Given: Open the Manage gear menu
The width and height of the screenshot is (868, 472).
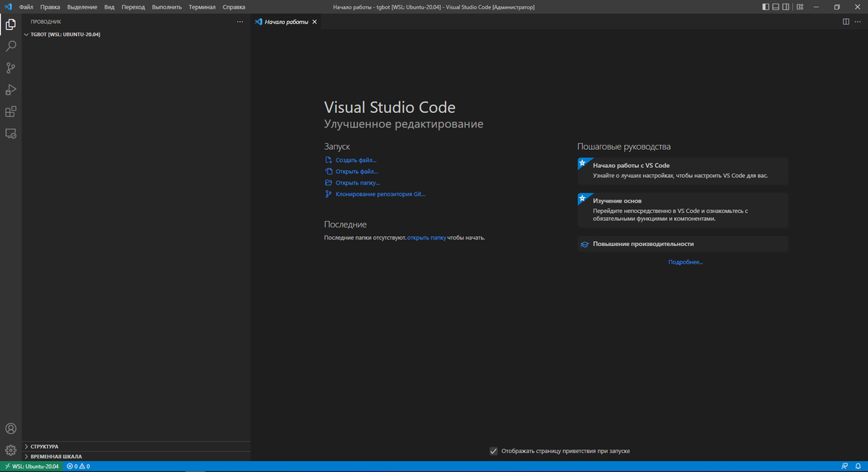Looking at the screenshot, I should point(10,449).
